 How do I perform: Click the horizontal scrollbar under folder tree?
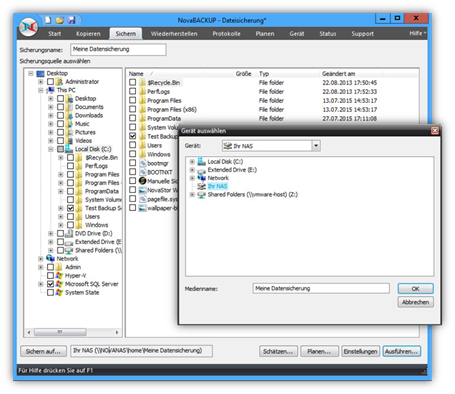(73, 332)
